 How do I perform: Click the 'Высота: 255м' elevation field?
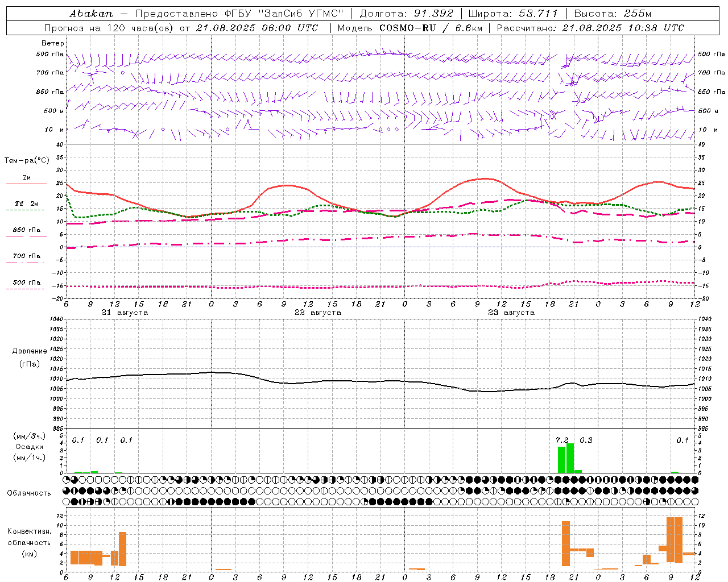[x=613, y=14]
